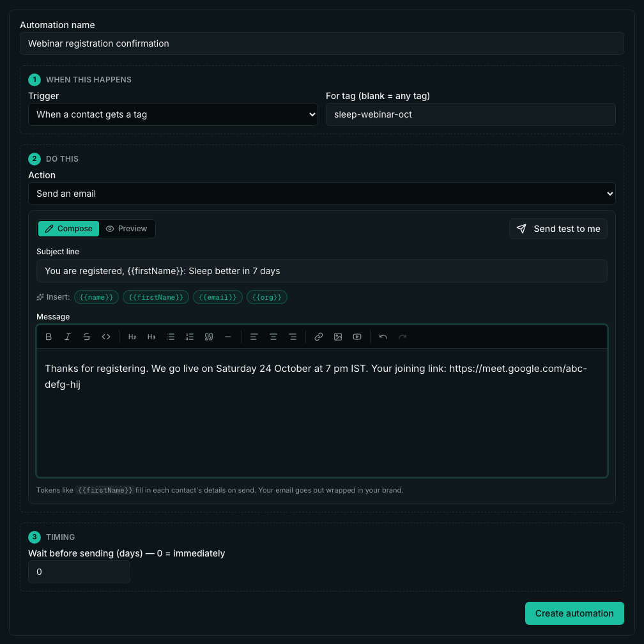The height and width of the screenshot is (644, 644).
Task: Focus the Automation name field
Action: pos(322,43)
